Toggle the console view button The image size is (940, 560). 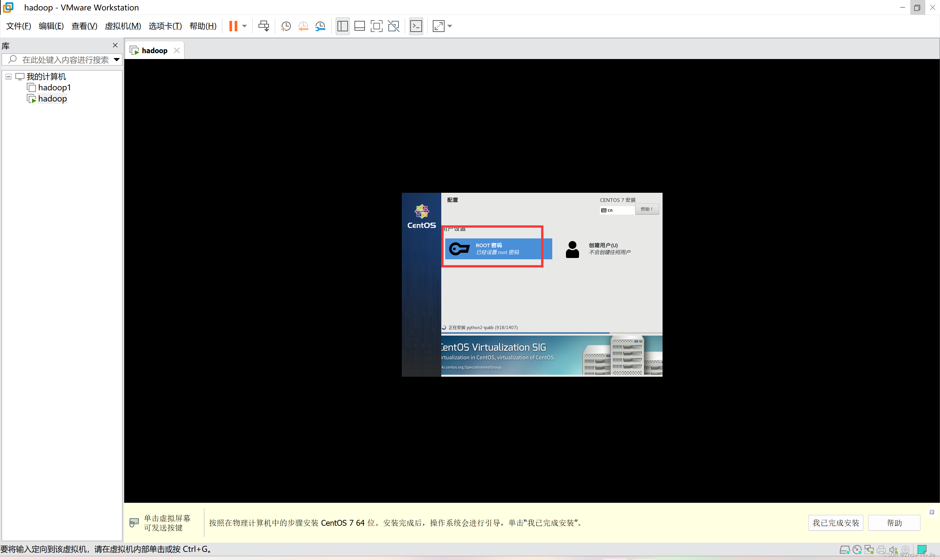click(x=416, y=26)
